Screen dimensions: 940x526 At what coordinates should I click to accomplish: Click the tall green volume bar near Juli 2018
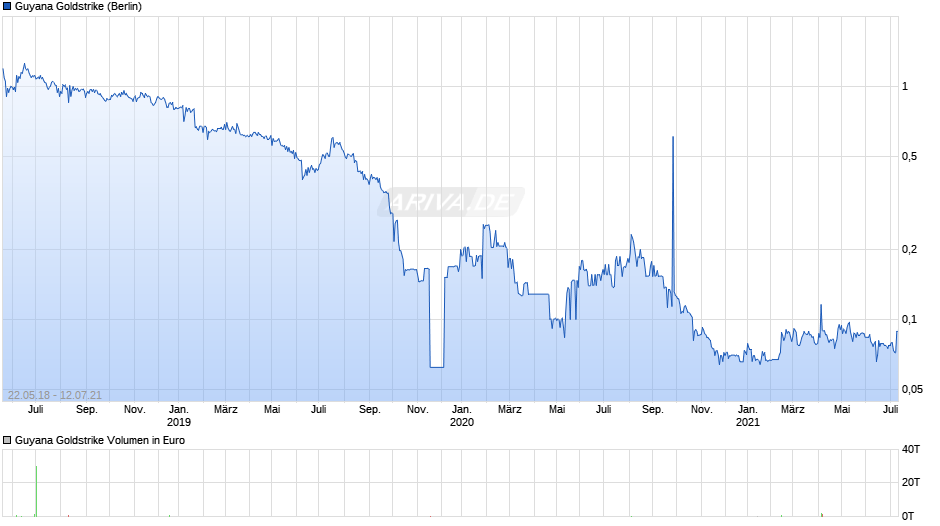36,491
